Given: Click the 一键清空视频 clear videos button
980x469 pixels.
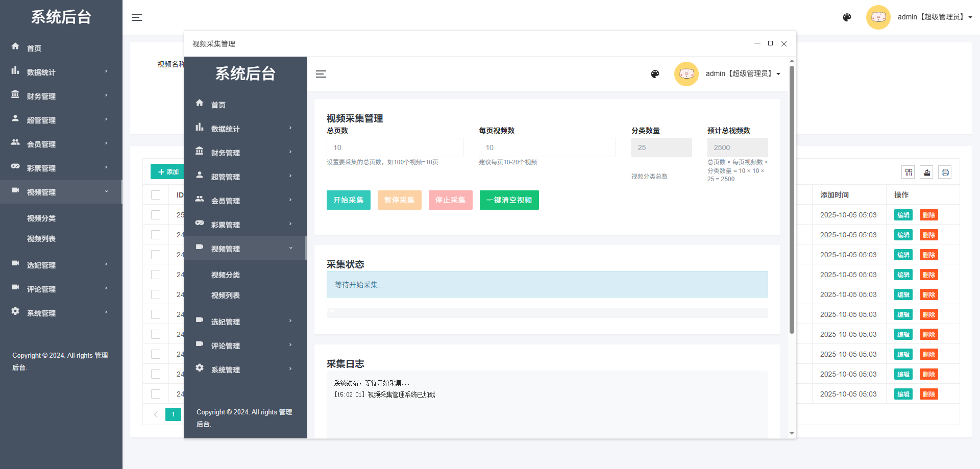Looking at the screenshot, I should 509,200.
